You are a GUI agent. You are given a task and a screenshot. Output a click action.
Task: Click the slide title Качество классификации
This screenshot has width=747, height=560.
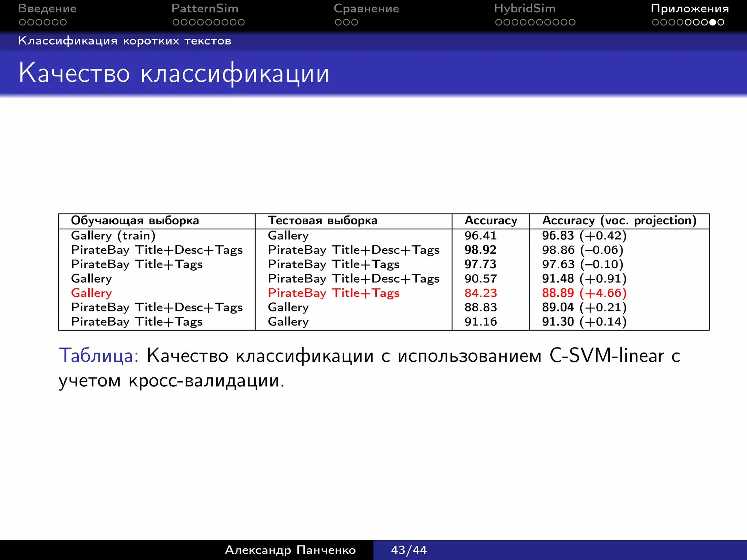(x=174, y=73)
